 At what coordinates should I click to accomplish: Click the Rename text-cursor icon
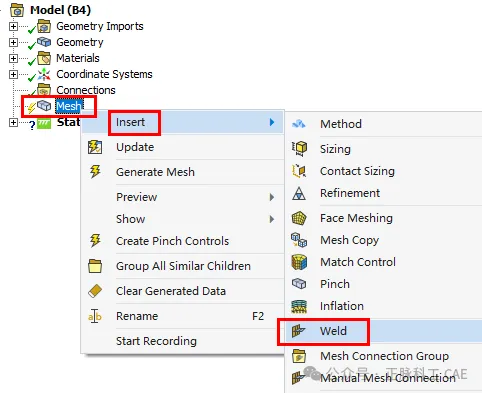(95, 316)
